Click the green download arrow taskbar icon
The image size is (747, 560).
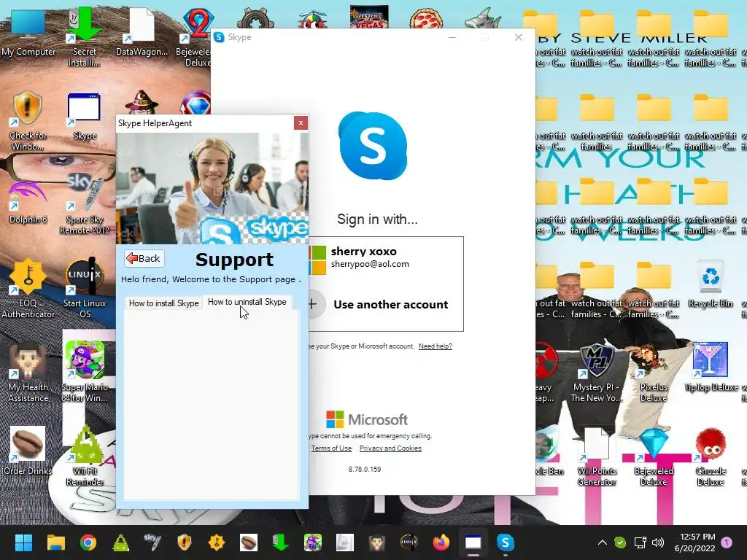pyautogui.click(x=281, y=542)
